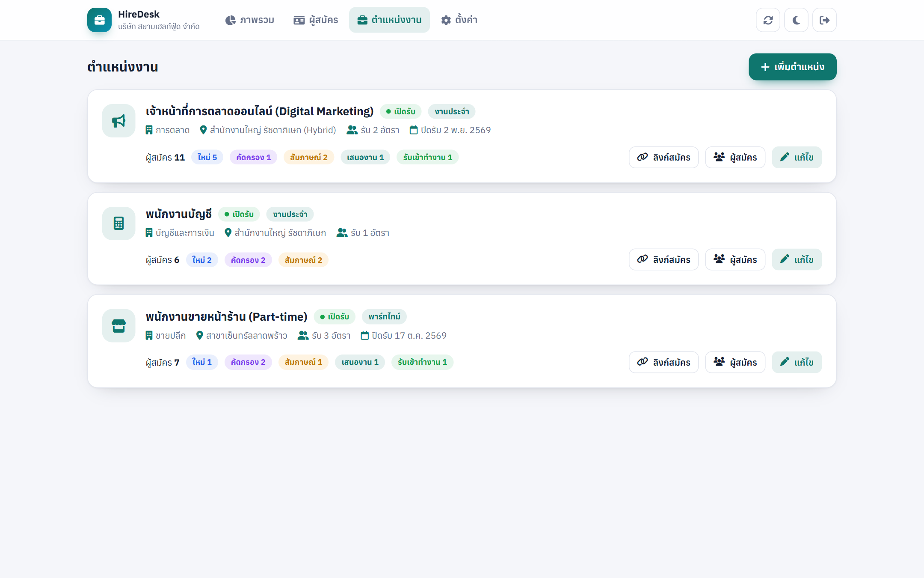Open ลิงก์สมัคร for Part-time sales job
The image size is (924, 578).
(663, 362)
